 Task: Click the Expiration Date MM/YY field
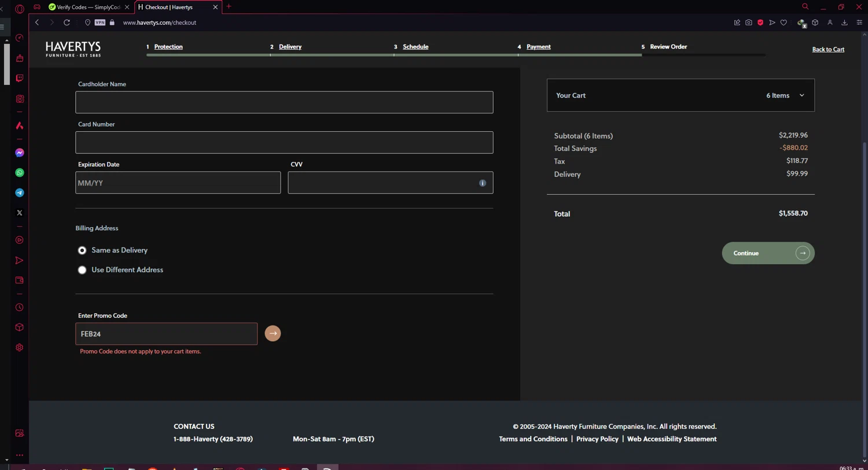tap(178, 183)
